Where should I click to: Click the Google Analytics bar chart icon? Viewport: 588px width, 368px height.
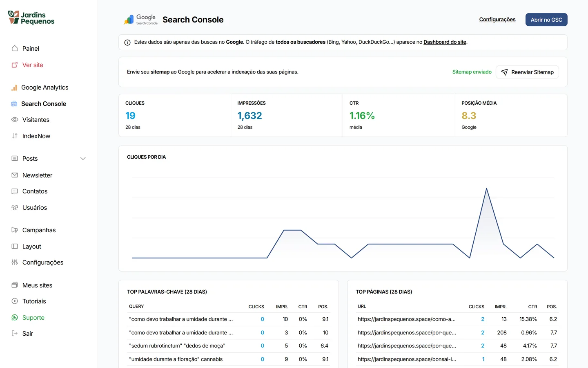tap(14, 88)
